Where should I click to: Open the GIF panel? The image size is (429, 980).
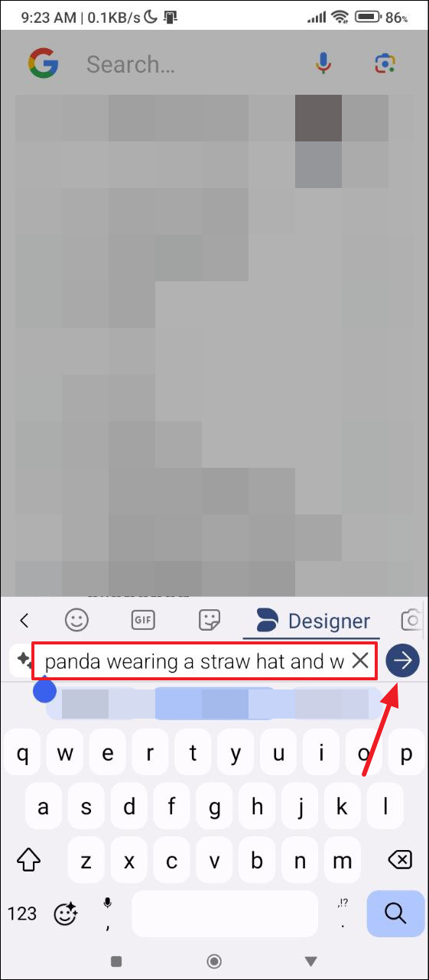click(x=144, y=620)
